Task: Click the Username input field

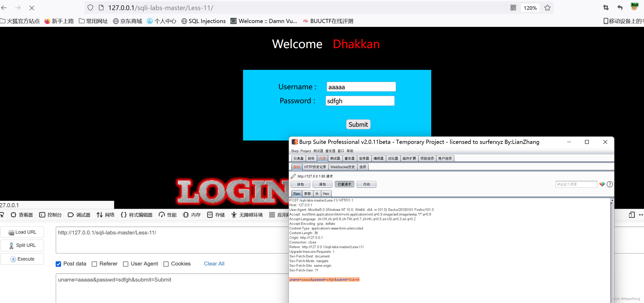Action: click(361, 87)
